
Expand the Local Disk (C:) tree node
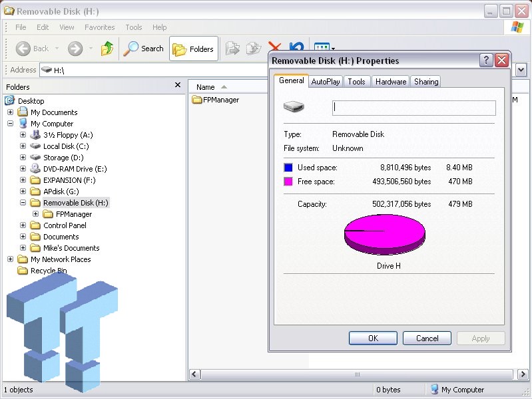pyautogui.click(x=23, y=146)
